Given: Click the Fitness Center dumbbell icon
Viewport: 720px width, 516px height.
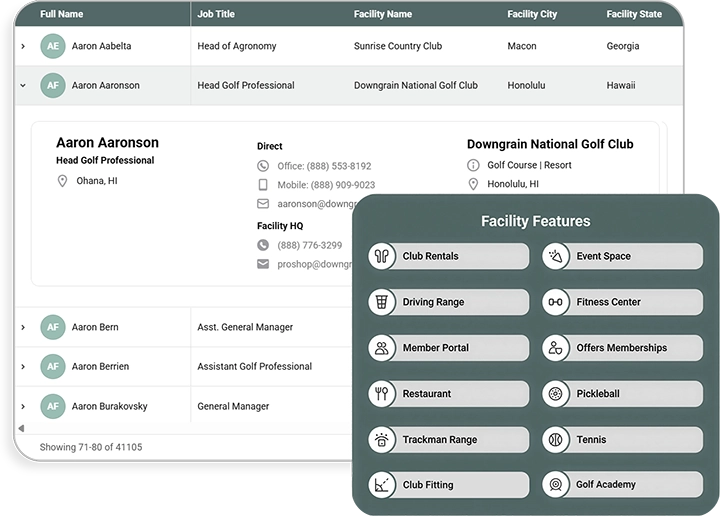Looking at the screenshot, I should pyautogui.click(x=556, y=302).
